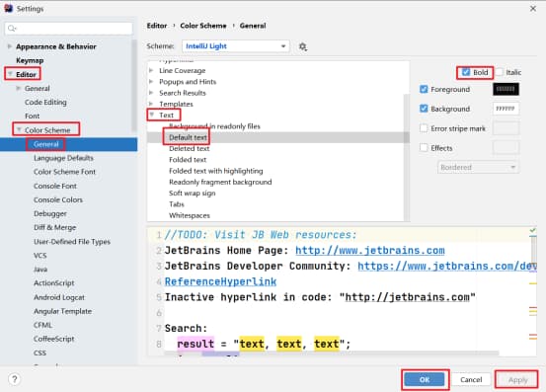Open Debugger color settings

coord(50,213)
